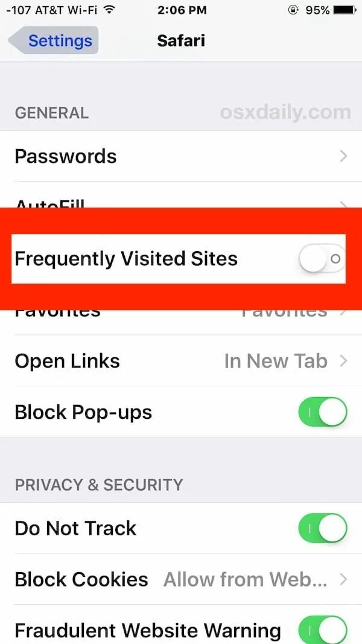Toggle the Fraudulent Website Warning switch
The width and height of the screenshot is (362, 644).
tap(323, 631)
